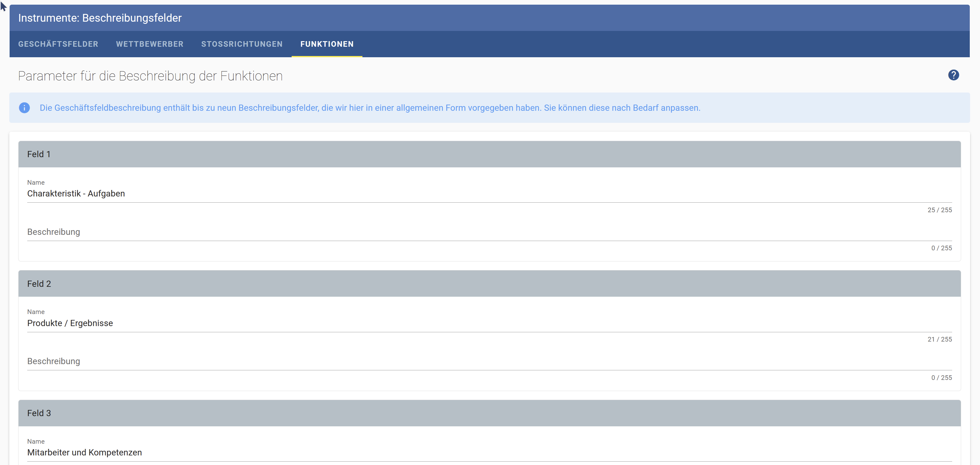This screenshot has height=465, width=980.
Task: Click the 'Name' label in Feld 3
Action: coord(36,441)
